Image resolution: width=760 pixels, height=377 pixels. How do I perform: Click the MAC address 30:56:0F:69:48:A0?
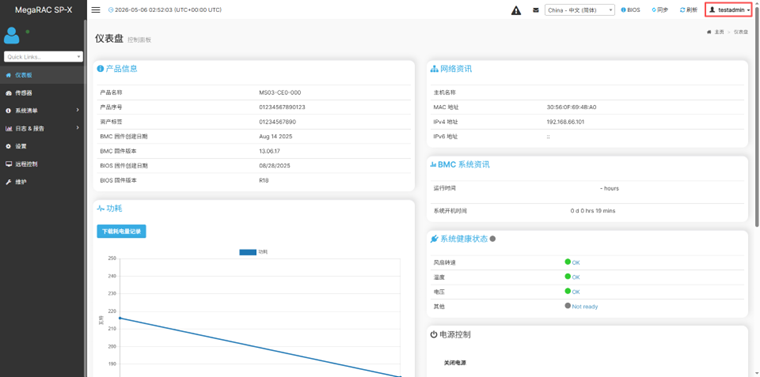click(x=571, y=107)
